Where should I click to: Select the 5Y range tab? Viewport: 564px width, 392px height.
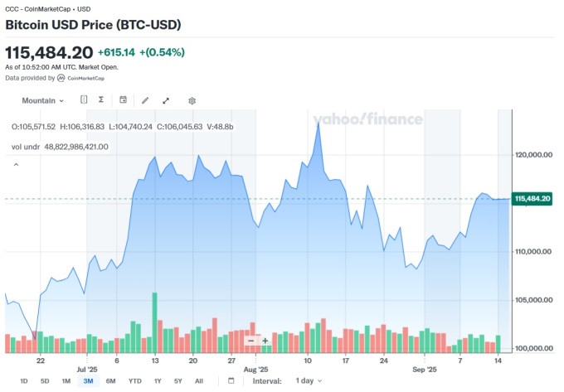tap(178, 381)
